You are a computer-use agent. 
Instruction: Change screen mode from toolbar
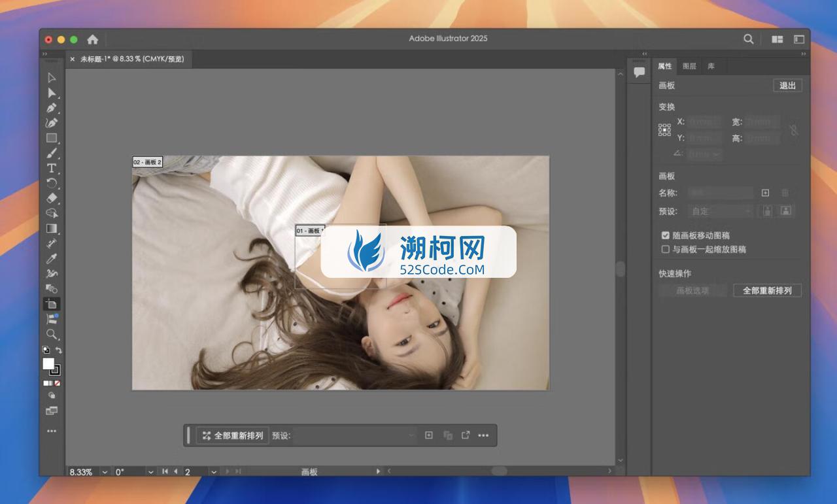52,411
